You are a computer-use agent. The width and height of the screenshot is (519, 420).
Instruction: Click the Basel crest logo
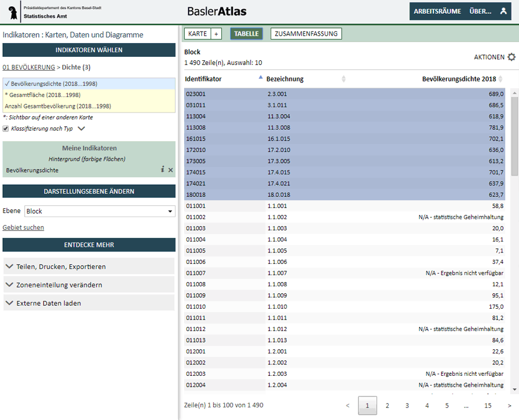coord(13,13)
